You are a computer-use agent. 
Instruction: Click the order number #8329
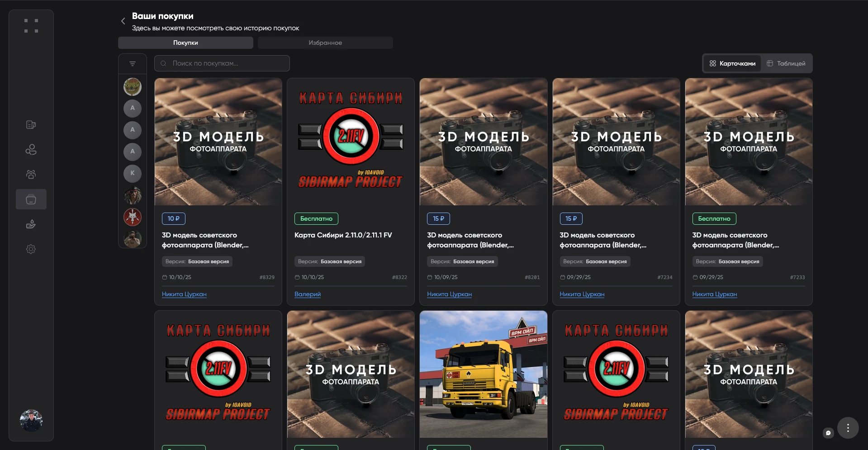click(267, 277)
